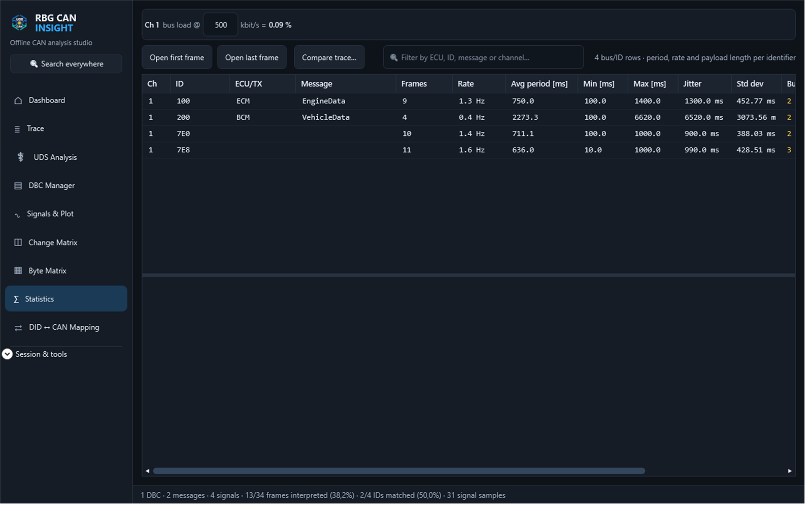Click the magnifier in Search everywhere

tap(33, 64)
